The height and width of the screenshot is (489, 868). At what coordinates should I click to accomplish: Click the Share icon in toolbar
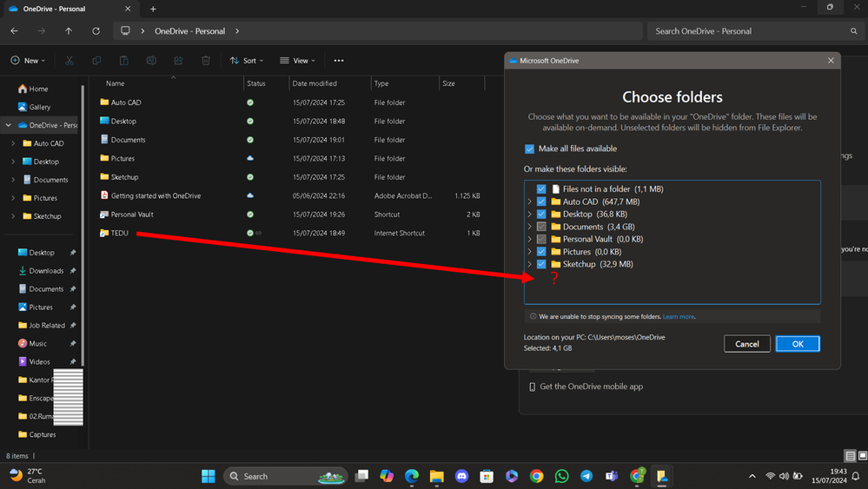pos(178,60)
